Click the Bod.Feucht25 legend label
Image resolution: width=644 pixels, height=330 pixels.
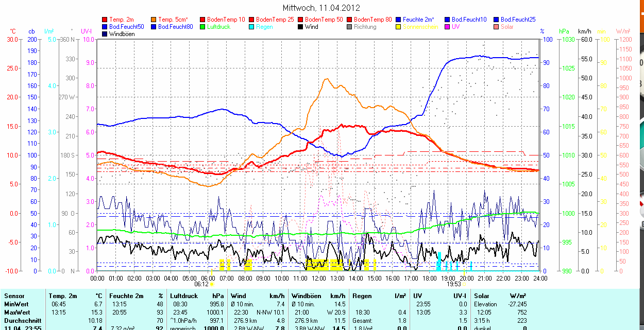point(517,20)
